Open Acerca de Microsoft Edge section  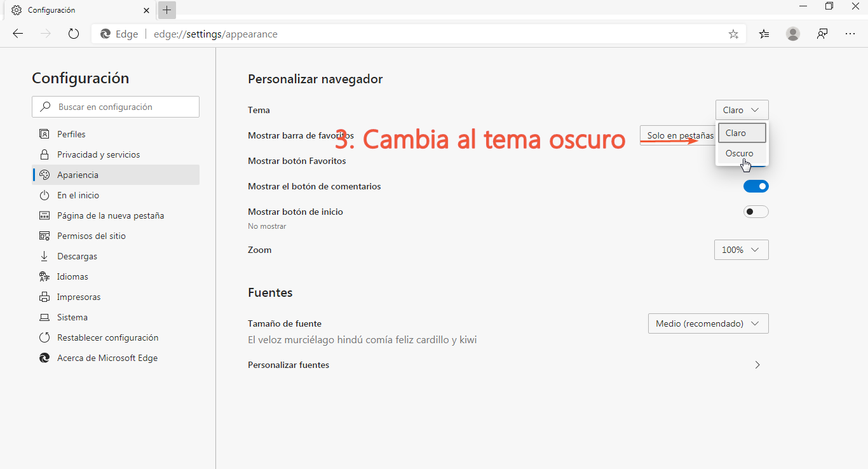(x=116, y=358)
